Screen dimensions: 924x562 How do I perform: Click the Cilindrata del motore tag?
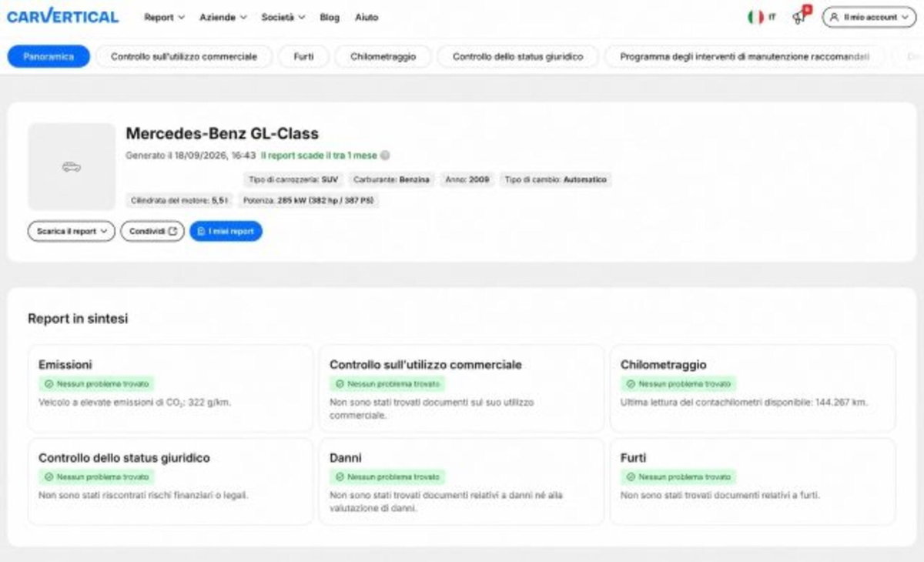pyautogui.click(x=178, y=200)
